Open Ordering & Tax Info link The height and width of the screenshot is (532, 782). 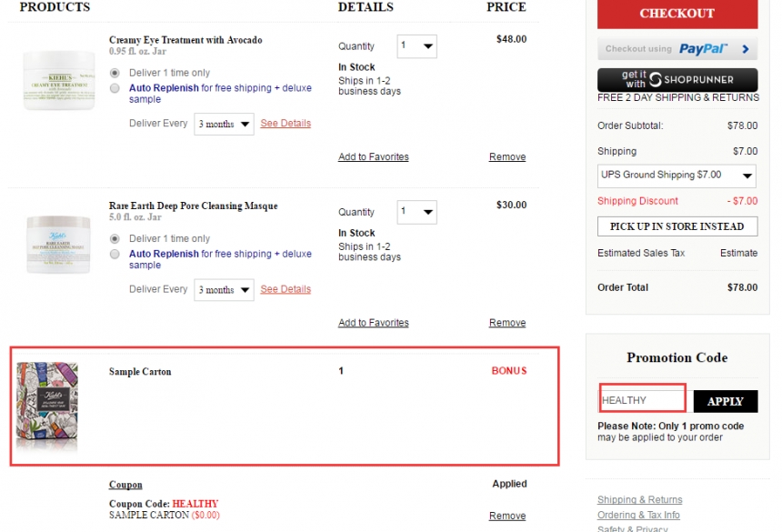click(638, 515)
